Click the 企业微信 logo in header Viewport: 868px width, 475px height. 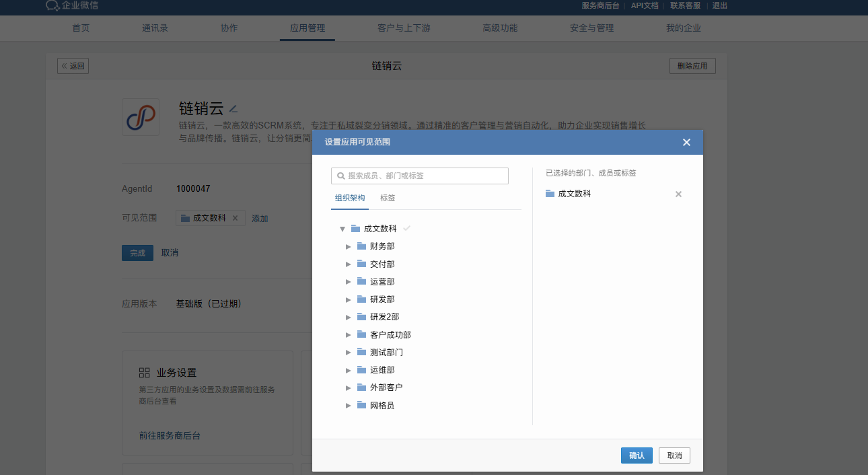[71, 5]
